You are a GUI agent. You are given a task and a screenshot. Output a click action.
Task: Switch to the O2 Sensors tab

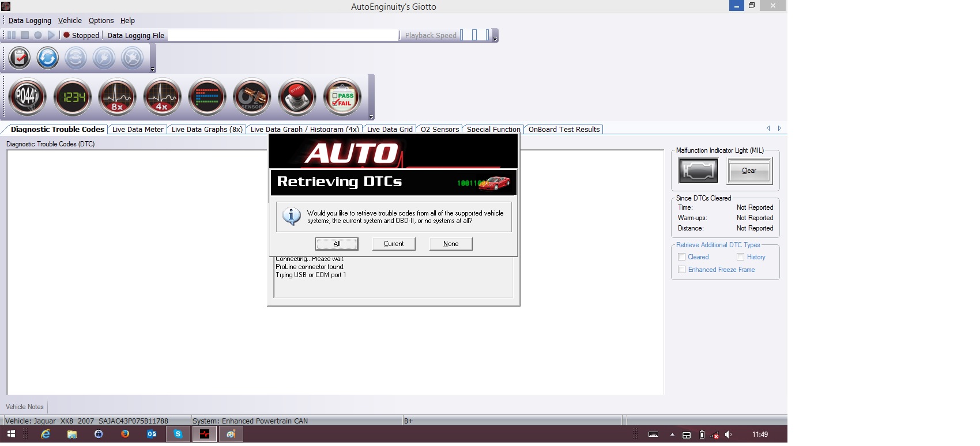pos(440,130)
